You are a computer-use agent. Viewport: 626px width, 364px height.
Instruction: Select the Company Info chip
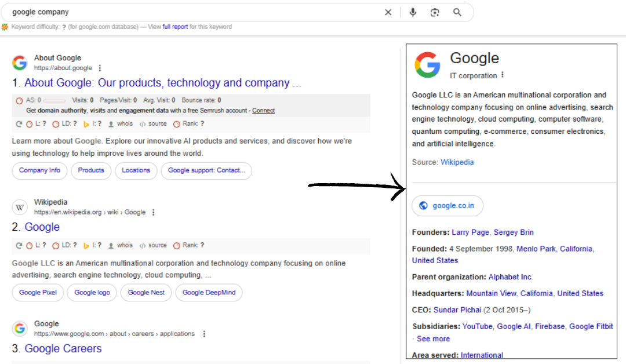pos(39,170)
